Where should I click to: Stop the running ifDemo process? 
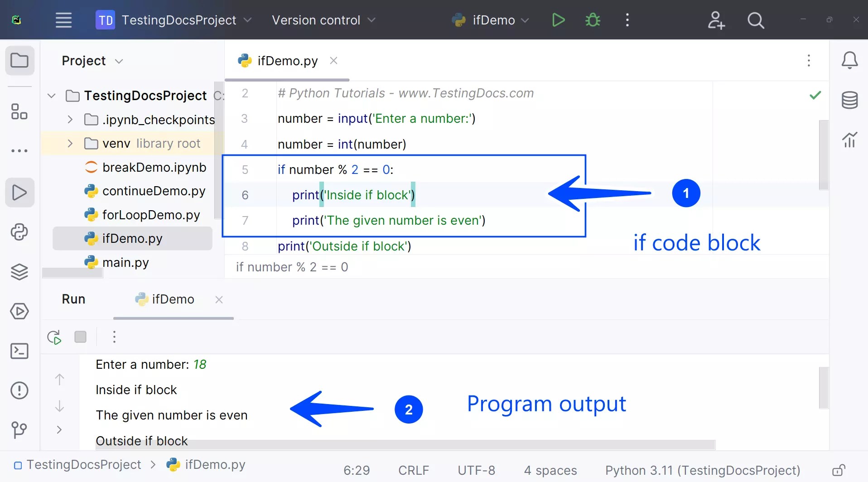80,337
